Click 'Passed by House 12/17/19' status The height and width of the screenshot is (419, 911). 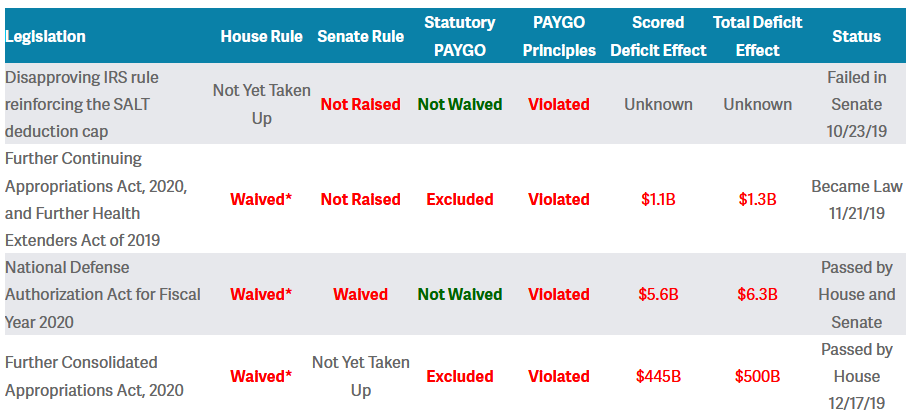click(856, 376)
